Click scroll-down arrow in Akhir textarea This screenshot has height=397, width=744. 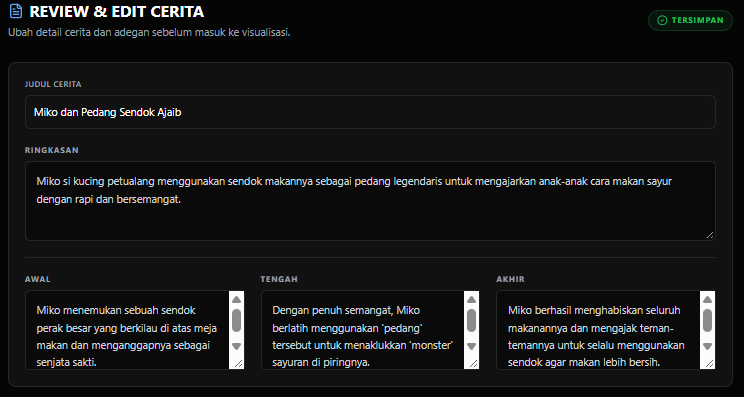[707, 346]
